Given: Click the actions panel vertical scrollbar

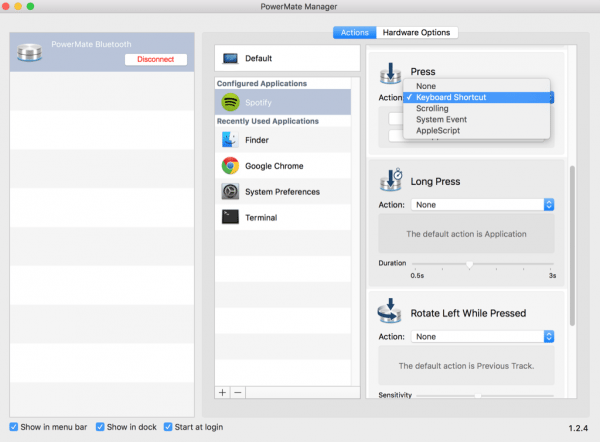Looking at the screenshot, I should (x=572, y=245).
